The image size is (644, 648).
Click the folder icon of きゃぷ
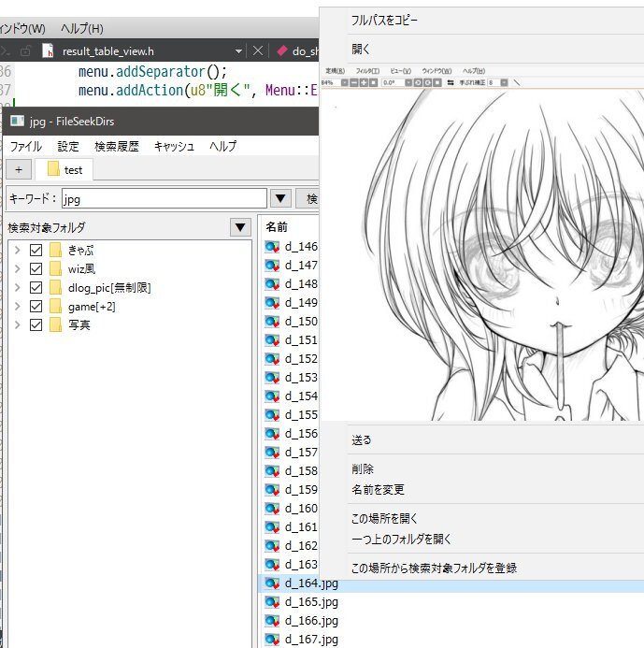(56, 251)
